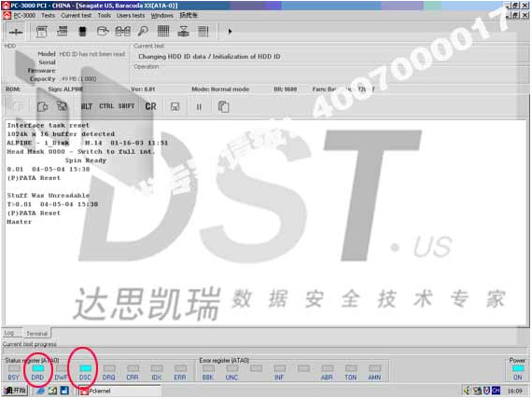Viewport: 532px width, 399px height.
Task: Click the black chip icon in main toolbar
Action: 82,32
